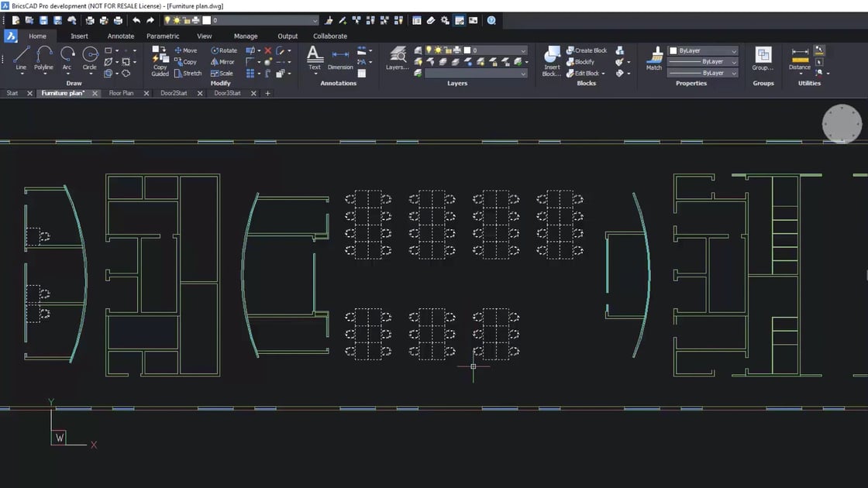868x488 pixels.
Task: Switch to the Parametric ribbon tab
Action: pos(163,36)
